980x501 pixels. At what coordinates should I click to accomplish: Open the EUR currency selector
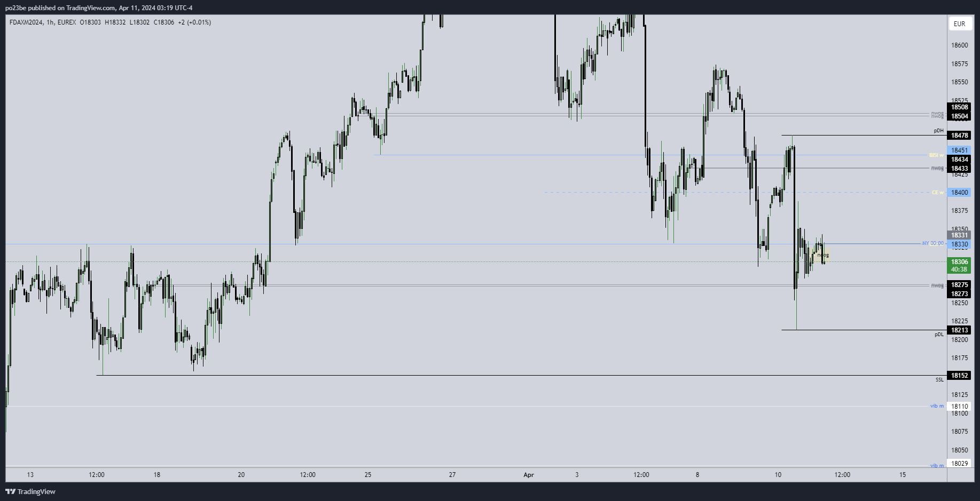click(x=959, y=23)
